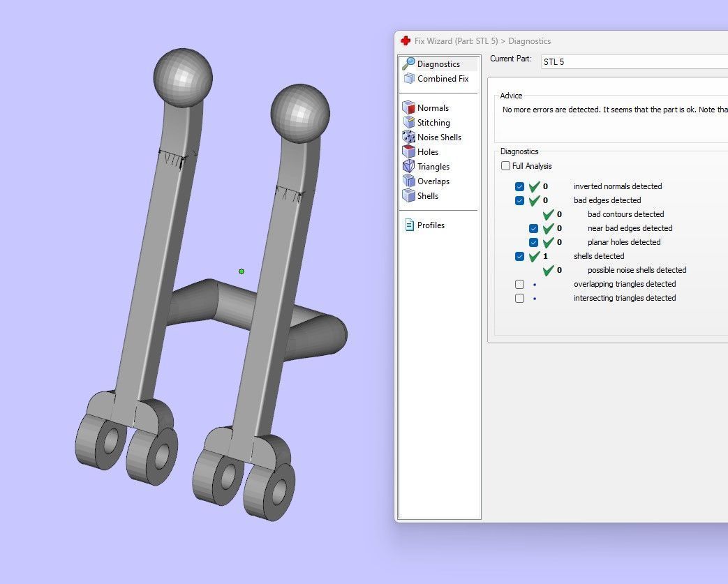Go to the Holes page label
This screenshot has height=584, width=728.
tap(428, 152)
